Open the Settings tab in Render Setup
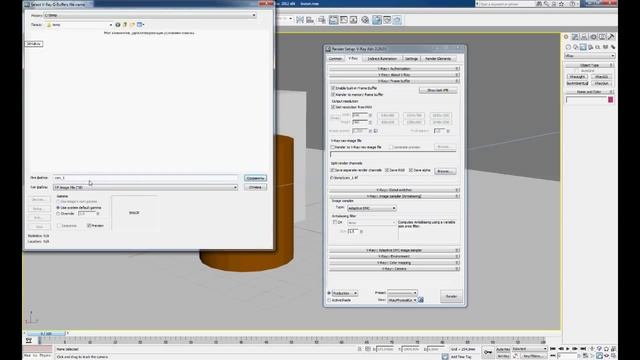 coord(411,59)
